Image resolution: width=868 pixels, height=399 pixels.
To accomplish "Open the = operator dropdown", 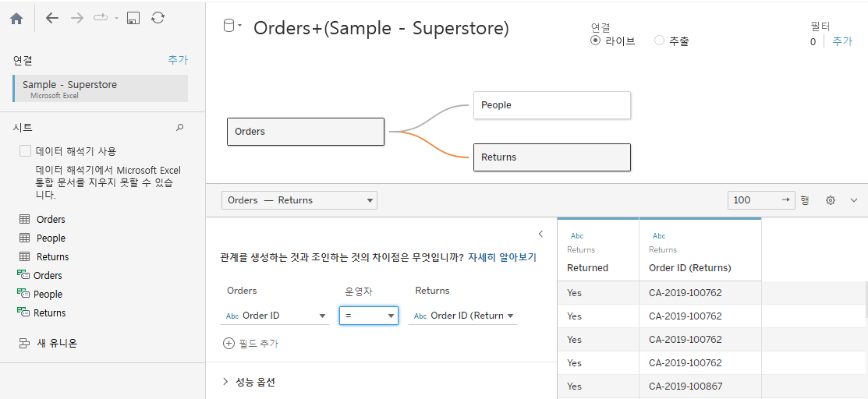I will pos(369,316).
